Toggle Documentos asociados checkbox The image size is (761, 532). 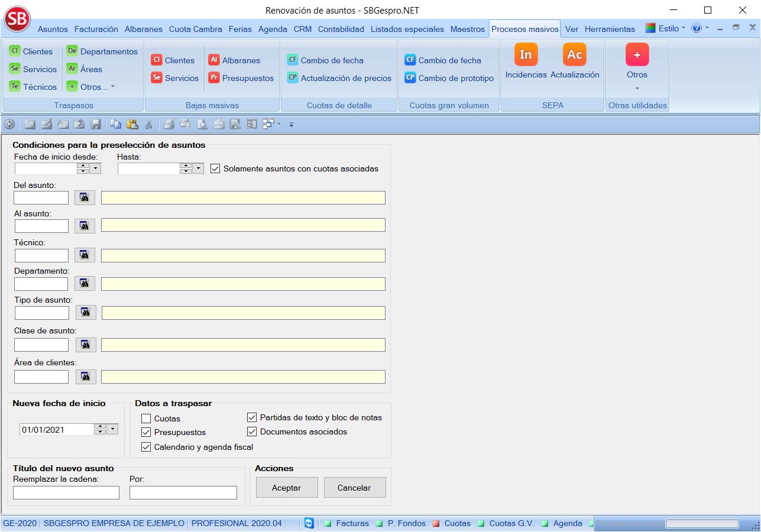click(252, 432)
